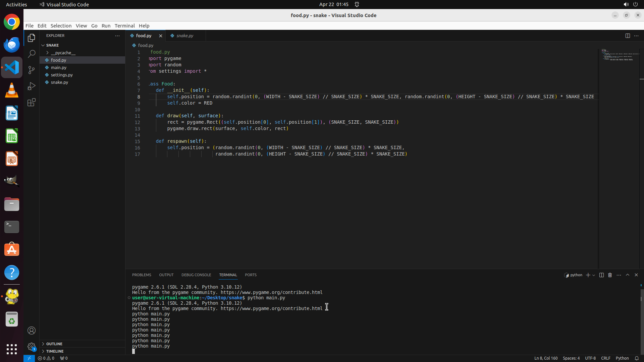Click the Spaces: 4 indentation setting
The width and height of the screenshot is (644, 362).
pos(571,358)
